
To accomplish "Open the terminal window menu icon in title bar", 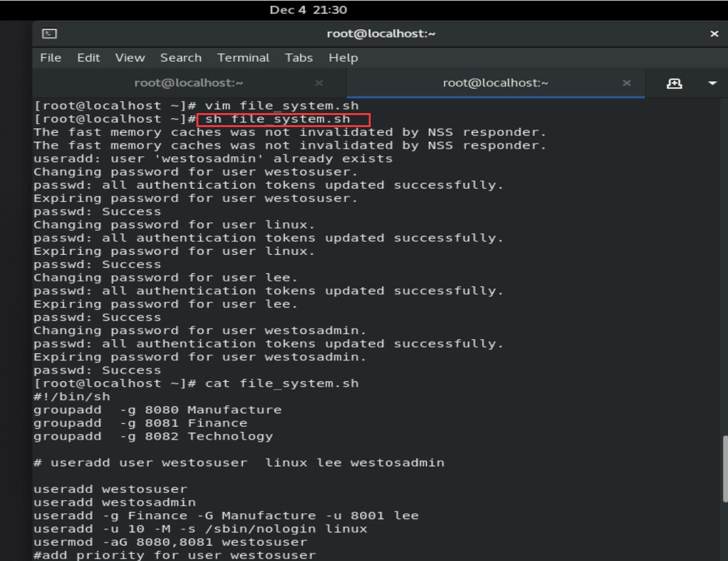I will coord(49,34).
